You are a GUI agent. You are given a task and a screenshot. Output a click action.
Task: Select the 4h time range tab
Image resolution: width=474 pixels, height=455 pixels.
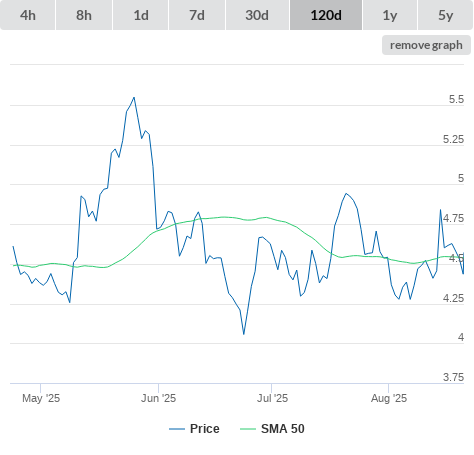(x=28, y=15)
